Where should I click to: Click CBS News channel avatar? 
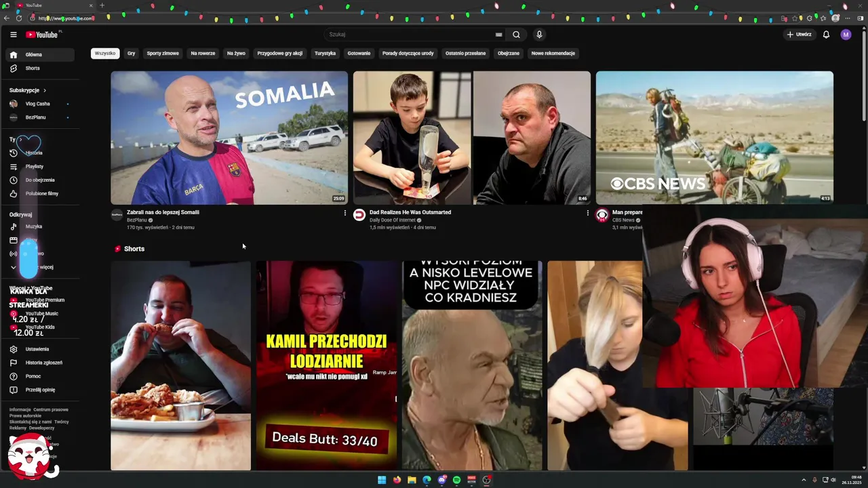[602, 215]
